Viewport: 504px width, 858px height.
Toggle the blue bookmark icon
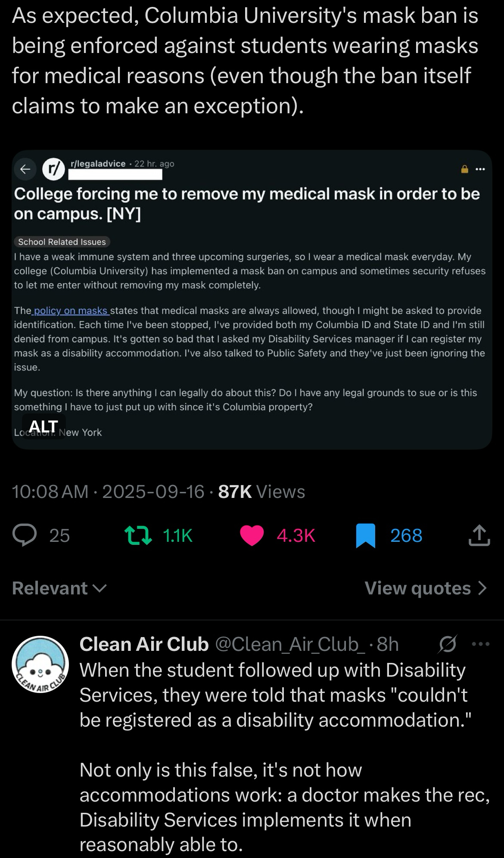tap(366, 536)
